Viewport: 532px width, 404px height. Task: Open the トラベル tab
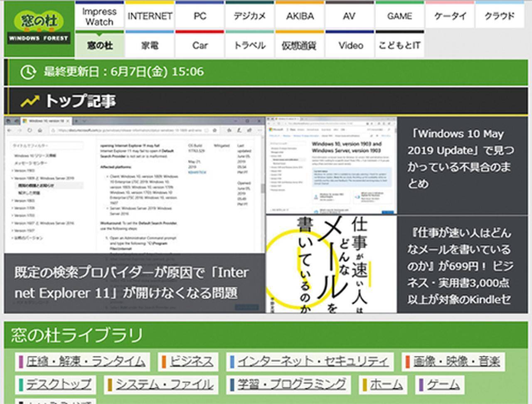coord(249,44)
